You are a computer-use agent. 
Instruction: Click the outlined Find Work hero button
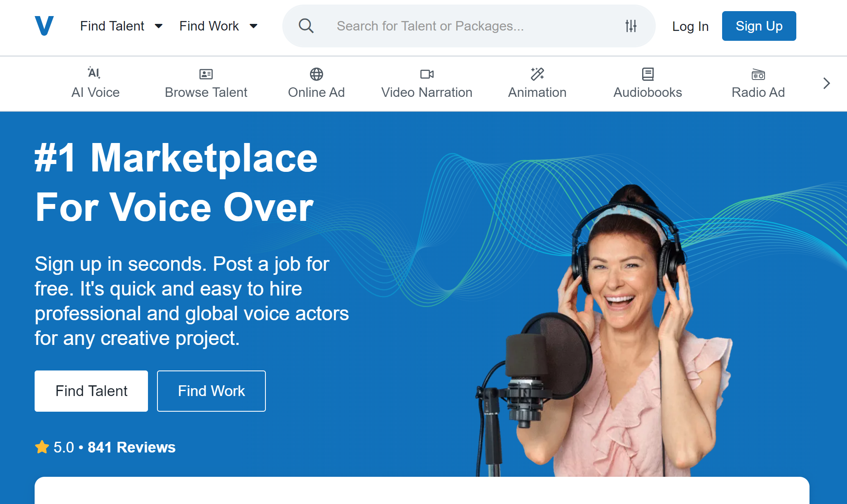tap(211, 391)
